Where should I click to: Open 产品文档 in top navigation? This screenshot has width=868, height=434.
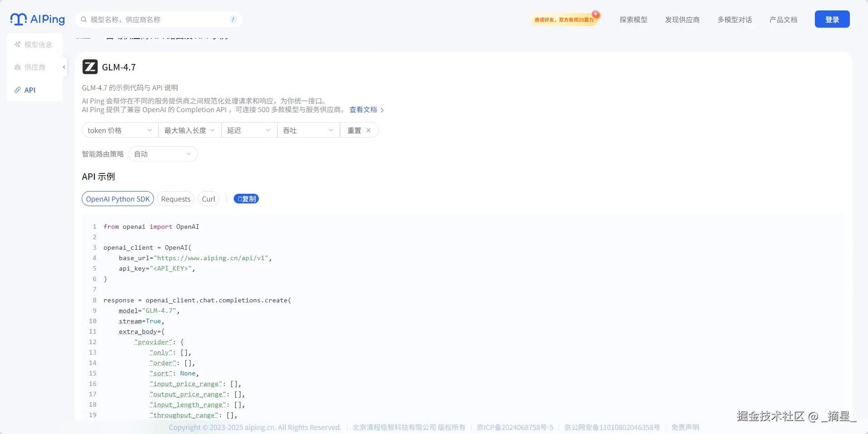coord(783,20)
